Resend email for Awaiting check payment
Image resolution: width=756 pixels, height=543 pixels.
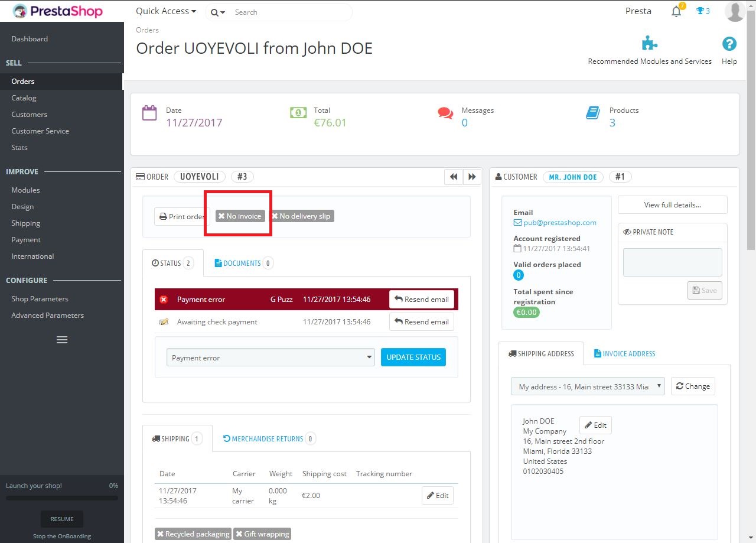click(422, 322)
